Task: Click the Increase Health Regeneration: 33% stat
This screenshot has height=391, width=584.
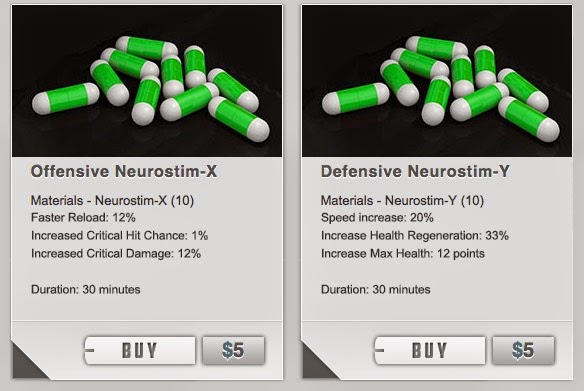Action: pos(415,235)
